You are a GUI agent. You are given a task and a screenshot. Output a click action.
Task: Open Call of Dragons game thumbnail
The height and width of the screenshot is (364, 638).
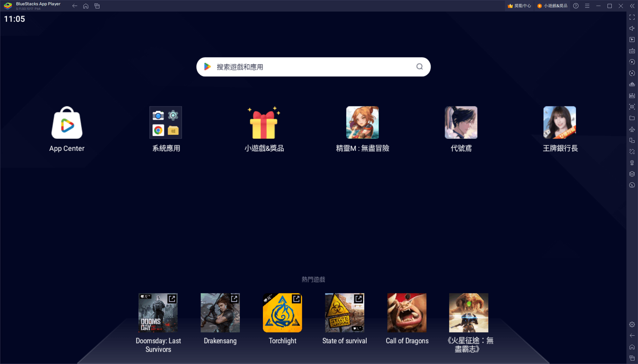407,313
